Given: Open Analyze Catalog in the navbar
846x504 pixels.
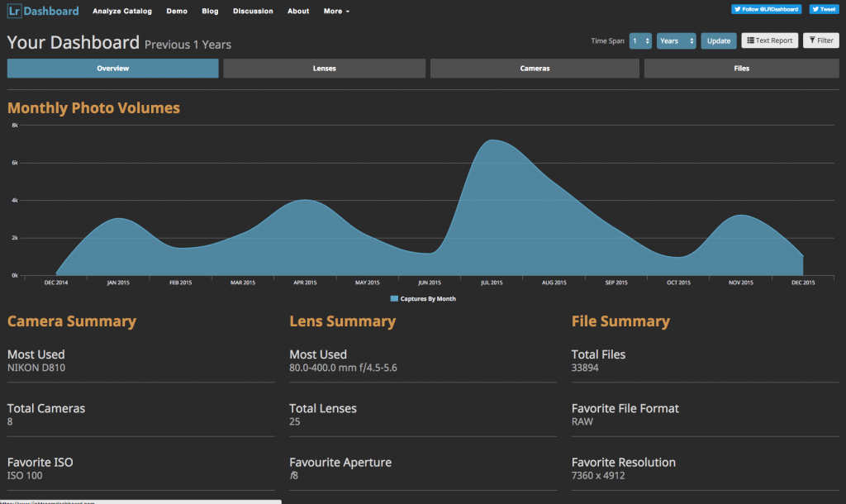Looking at the screenshot, I should point(122,12).
